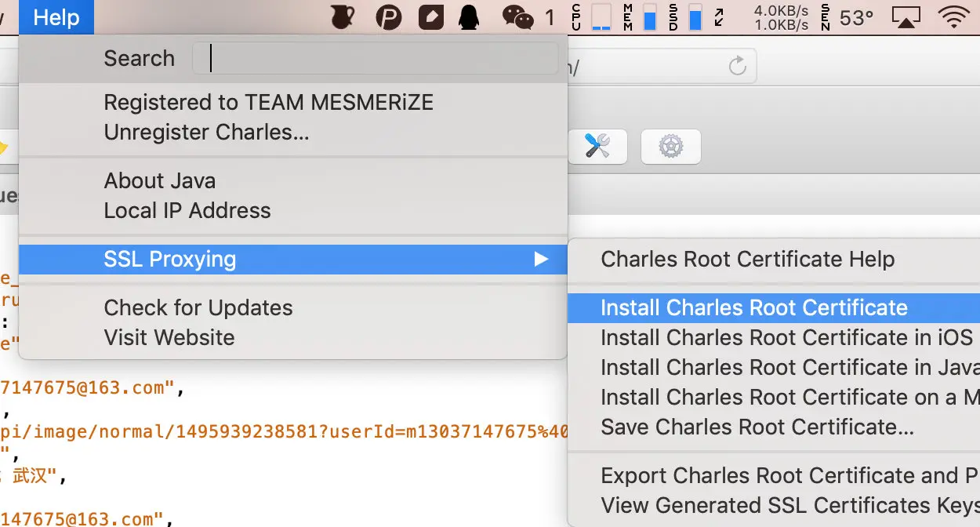Open the Tools wrench-screwdriver toolbar icon
Image resolution: width=980 pixels, height=527 pixels.
[597, 146]
